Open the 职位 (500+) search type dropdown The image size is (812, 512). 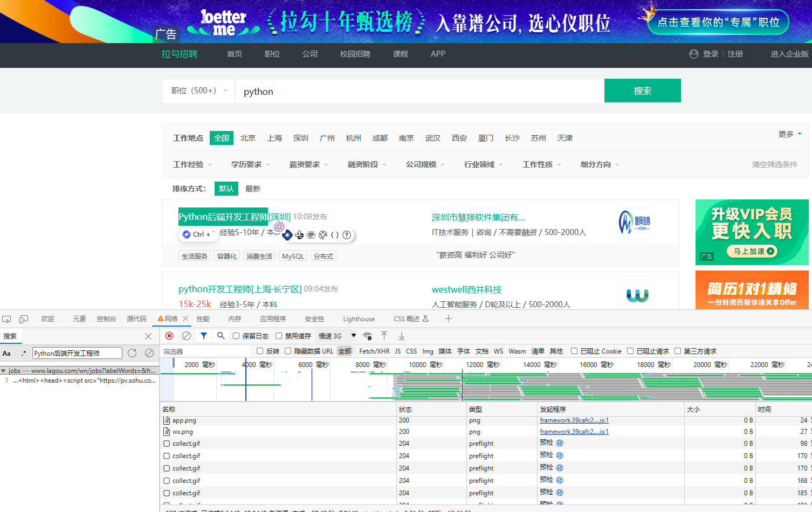point(199,91)
